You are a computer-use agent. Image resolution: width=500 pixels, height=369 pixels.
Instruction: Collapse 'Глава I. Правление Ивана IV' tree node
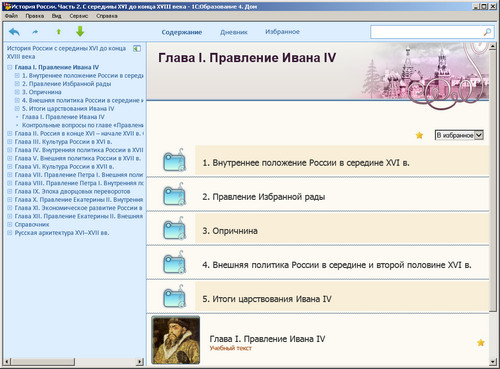tap(10, 67)
